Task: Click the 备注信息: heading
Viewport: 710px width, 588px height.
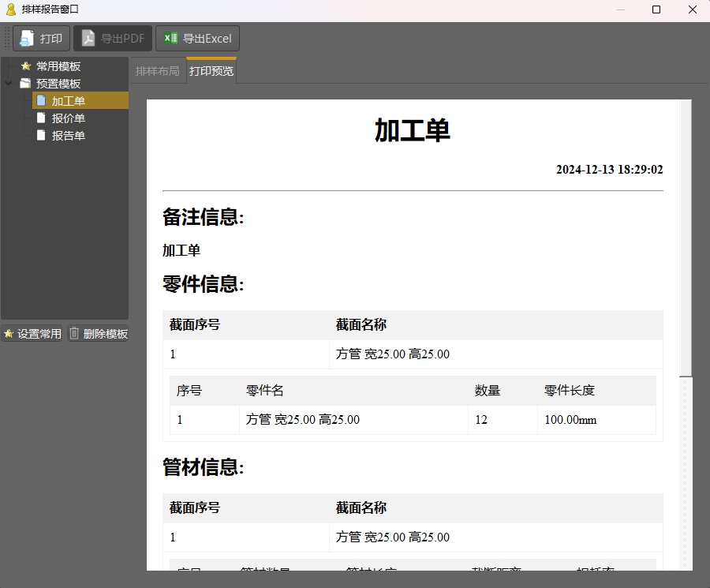Action: [x=204, y=217]
